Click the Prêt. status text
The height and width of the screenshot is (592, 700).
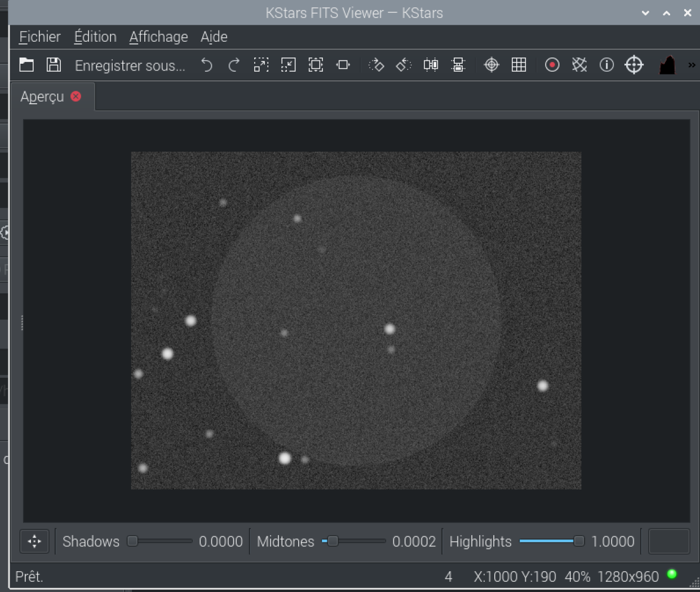(29, 577)
